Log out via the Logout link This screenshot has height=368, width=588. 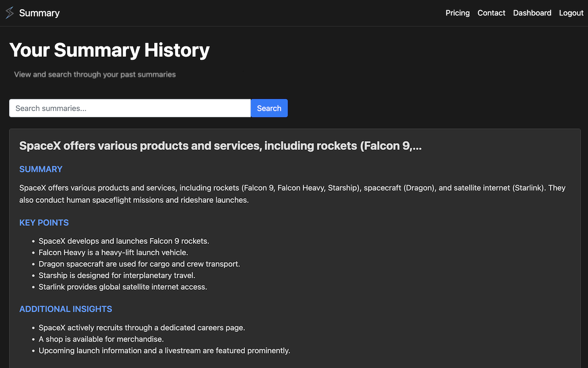[x=571, y=13]
